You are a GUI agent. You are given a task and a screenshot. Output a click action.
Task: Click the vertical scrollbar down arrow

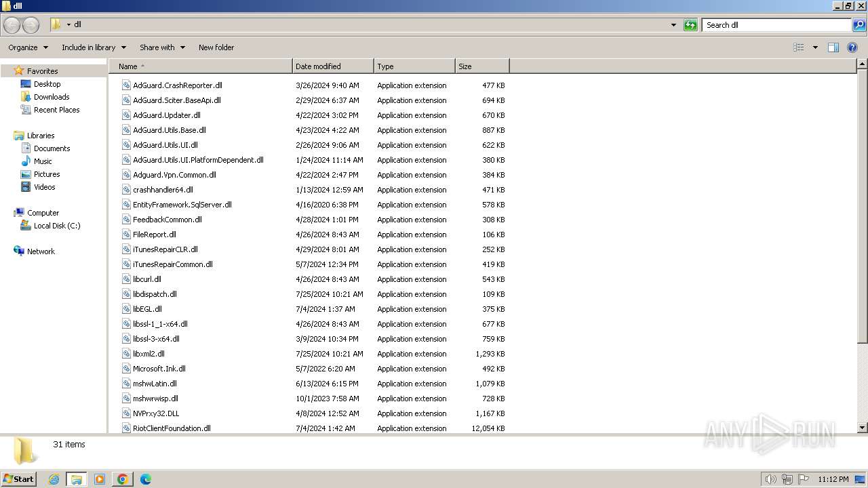click(x=863, y=428)
